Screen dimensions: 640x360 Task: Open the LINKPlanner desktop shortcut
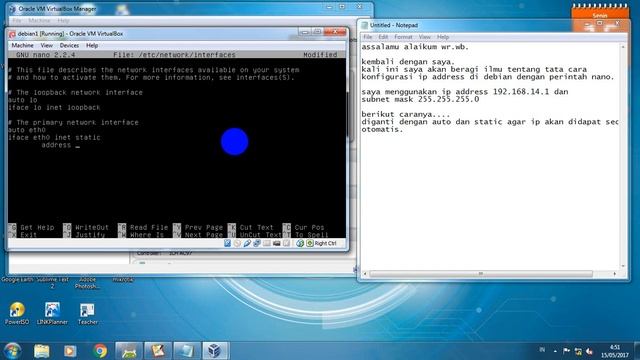pyautogui.click(x=52, y=313)
